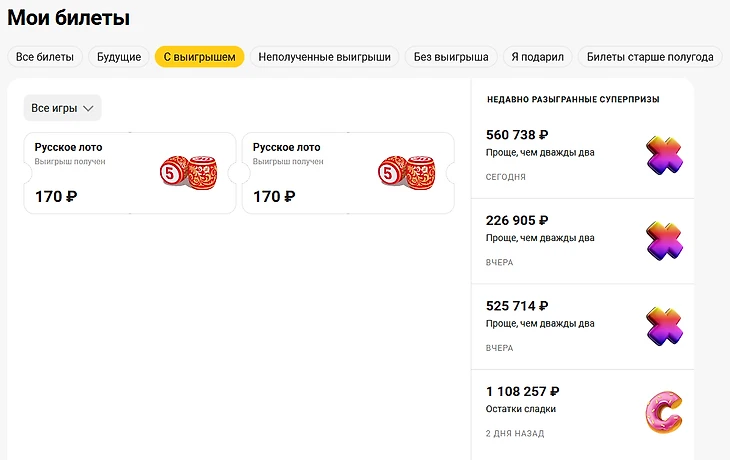Expand the «Все игры» chevron arrow
The height and width of the screenshot is (460, 730).
coord(88,108)
